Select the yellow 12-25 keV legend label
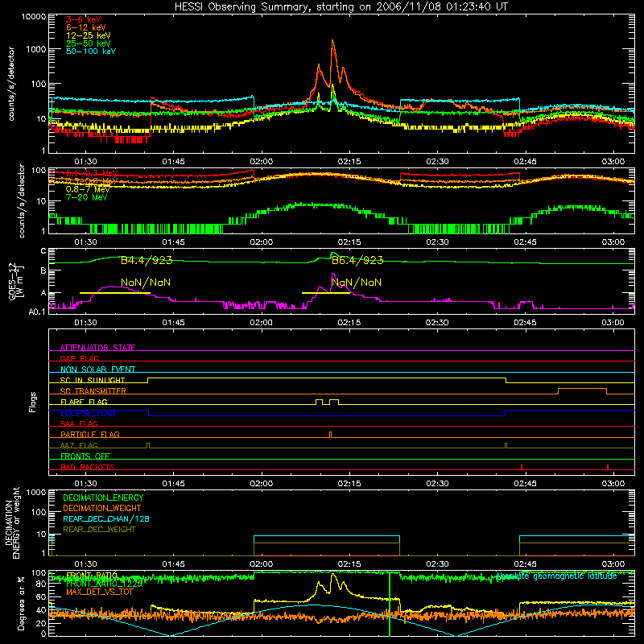The width and height of the screenshot is (644, 644). [x=88, y=35]
